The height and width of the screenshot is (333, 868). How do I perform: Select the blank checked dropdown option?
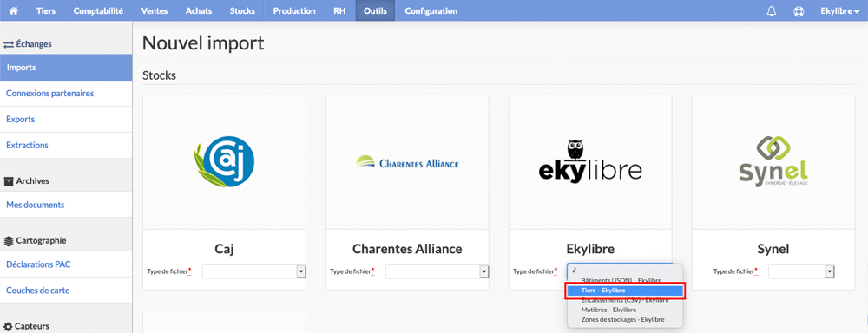(625, 271)
